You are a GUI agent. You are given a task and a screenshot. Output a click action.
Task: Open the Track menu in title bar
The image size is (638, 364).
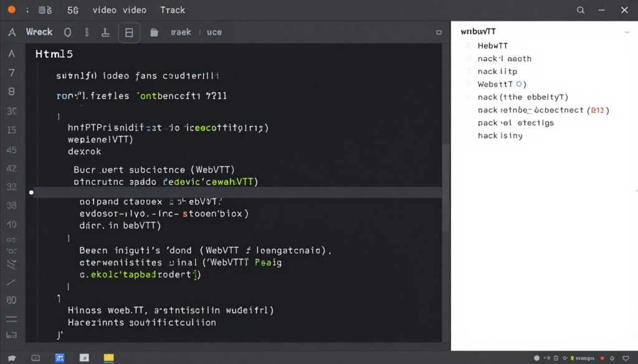[x=173, y=10]
